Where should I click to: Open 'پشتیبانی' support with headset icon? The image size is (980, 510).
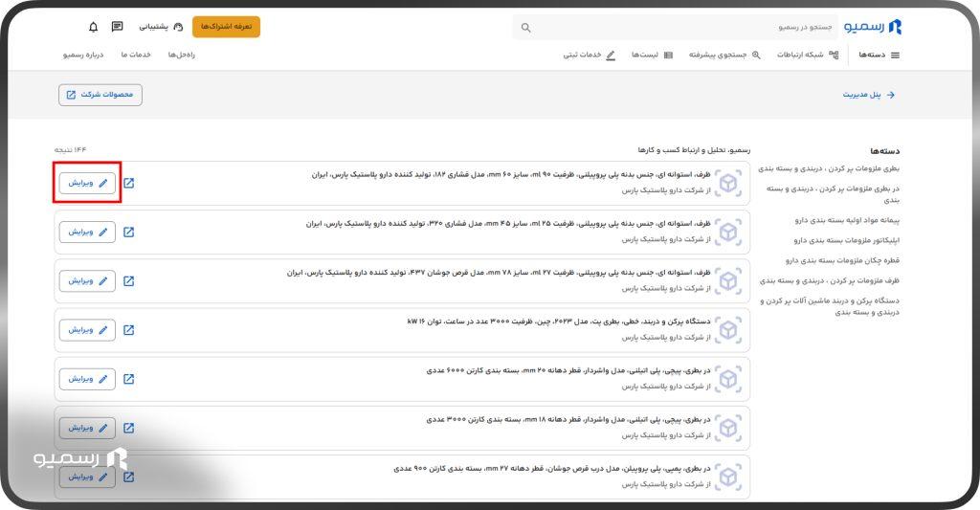(x=161, y=27)
